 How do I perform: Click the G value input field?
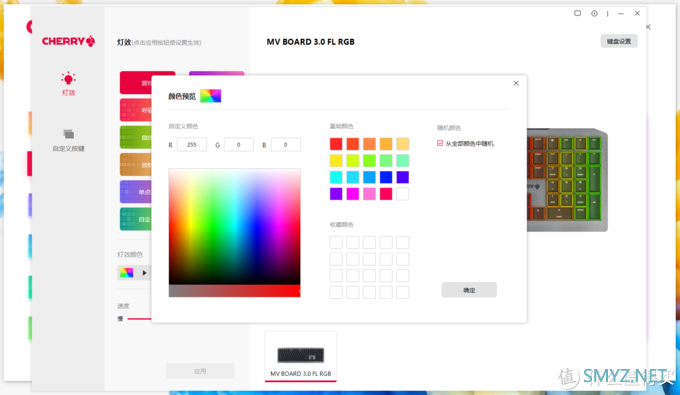coord(239,145)
